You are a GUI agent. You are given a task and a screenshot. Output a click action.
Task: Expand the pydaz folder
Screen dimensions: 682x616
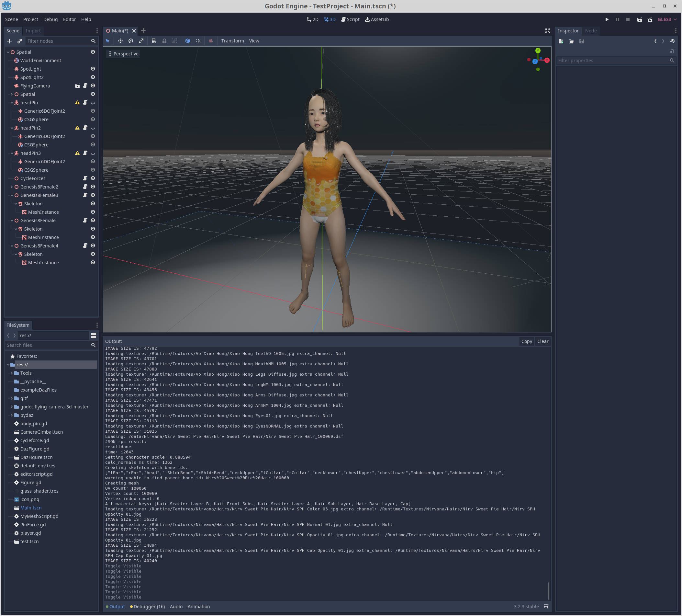pyautogui.click(x=12, y=415)
